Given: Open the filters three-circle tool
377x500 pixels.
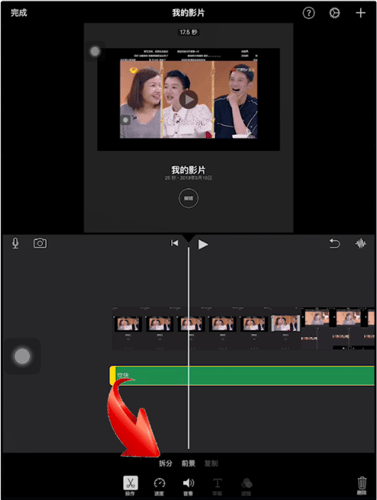Looking at the screenshot, I should click(246, 486).
